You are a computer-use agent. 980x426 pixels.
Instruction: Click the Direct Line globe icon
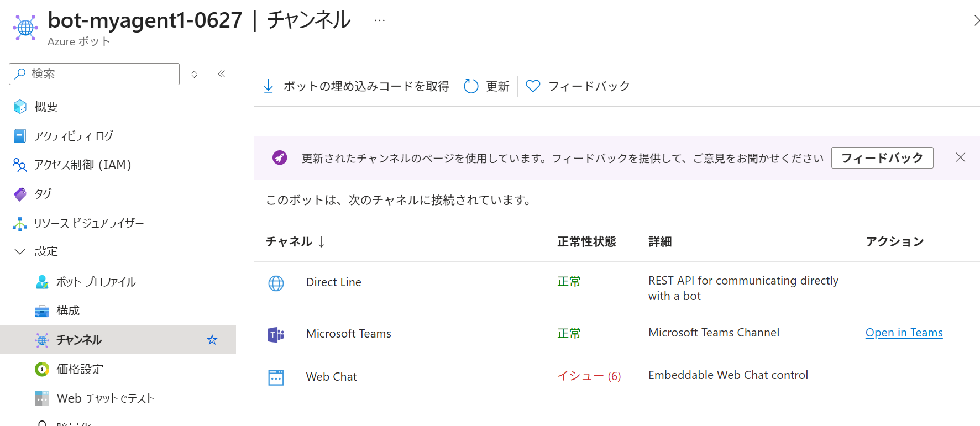276,283
